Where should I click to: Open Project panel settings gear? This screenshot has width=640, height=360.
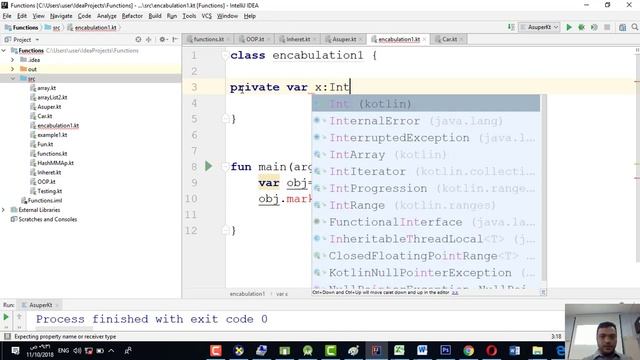[162, 40]
